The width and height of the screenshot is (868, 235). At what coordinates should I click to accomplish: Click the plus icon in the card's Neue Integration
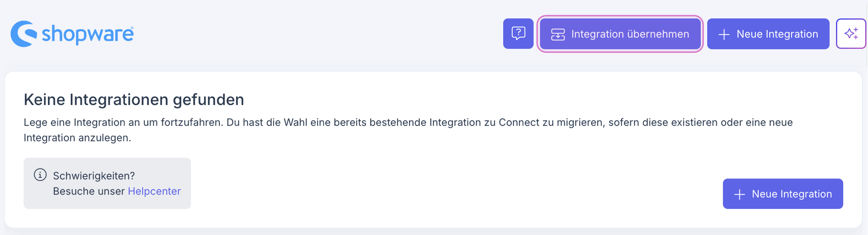tap(739, 195)
